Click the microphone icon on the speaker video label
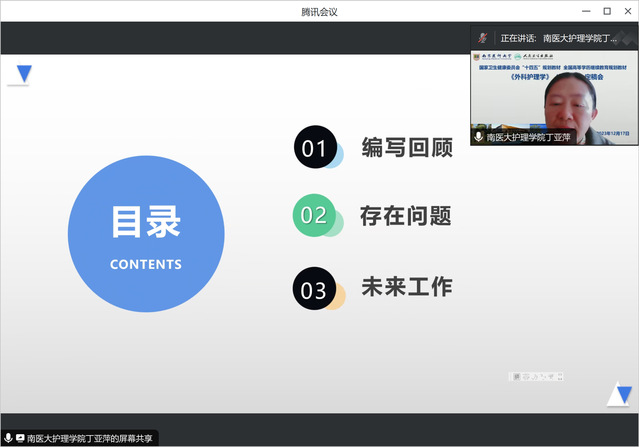 coord(479,137)
